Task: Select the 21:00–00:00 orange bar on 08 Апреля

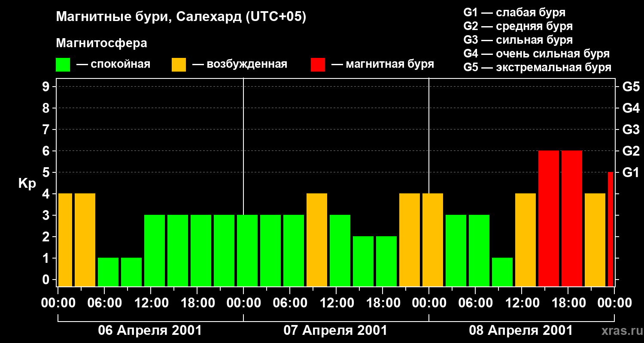Action: coord(595,240)
